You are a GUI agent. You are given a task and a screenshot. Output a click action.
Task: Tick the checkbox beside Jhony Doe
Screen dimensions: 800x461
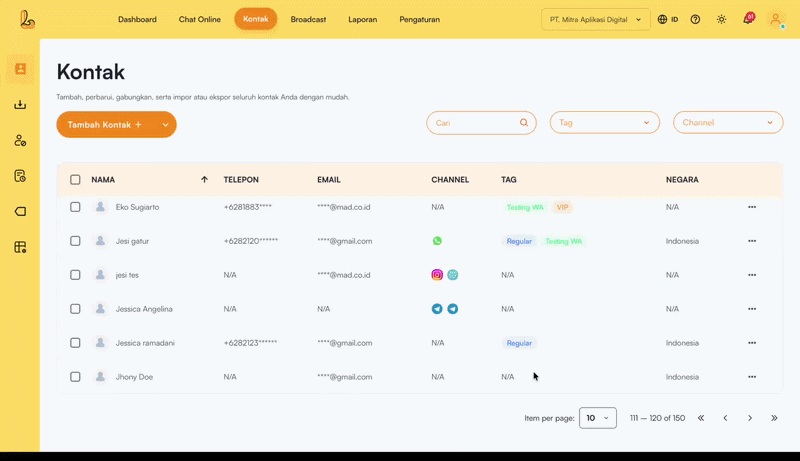pyautogui.click(x=75, y=377)
